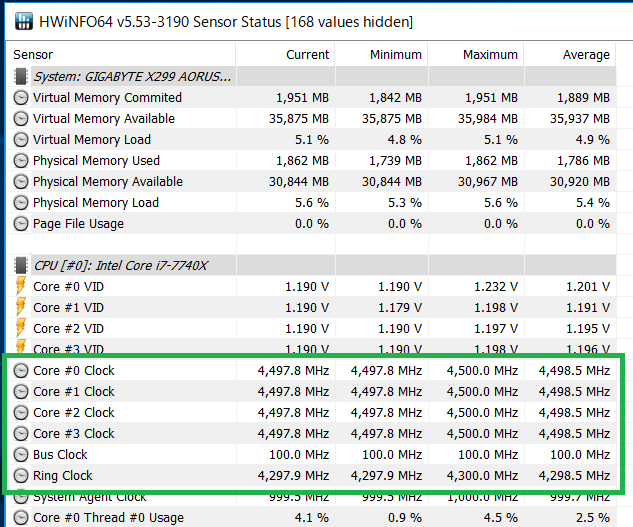Click the lightning bolt icon beside Core #1 VID
The width and height of the screenshot is (633, 527).
[x=21, y=307]
